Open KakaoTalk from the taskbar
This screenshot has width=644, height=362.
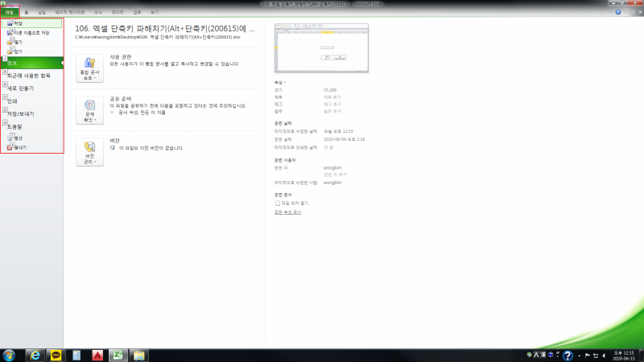pos(56,356)
